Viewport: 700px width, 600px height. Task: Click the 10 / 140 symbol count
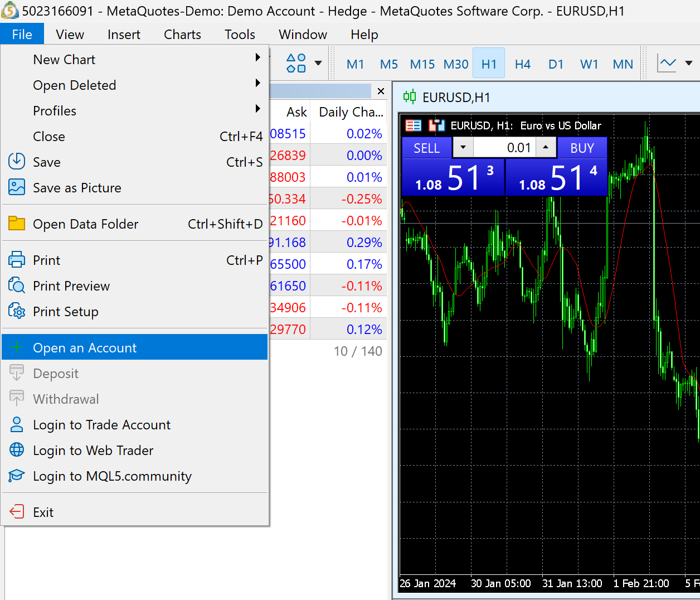tap(358, 351)
